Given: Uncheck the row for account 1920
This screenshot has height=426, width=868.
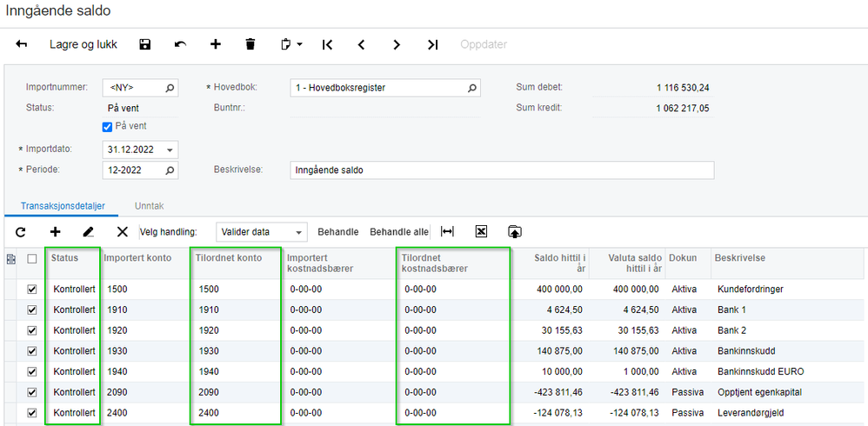Looking at the screenshot, I should click(32, 330).
